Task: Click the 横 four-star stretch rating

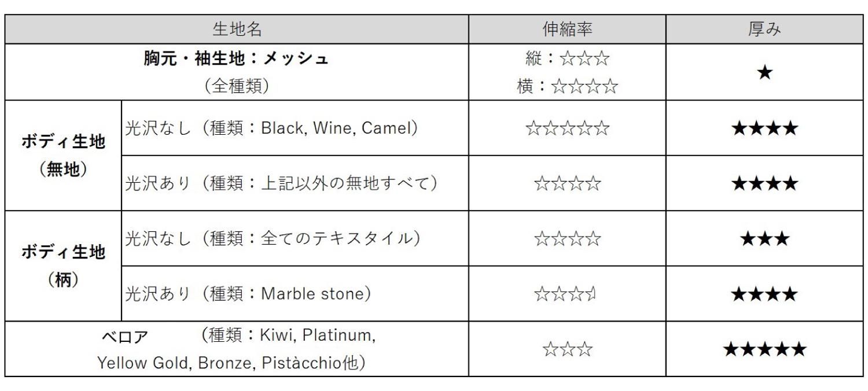Action: coord(567,87)
